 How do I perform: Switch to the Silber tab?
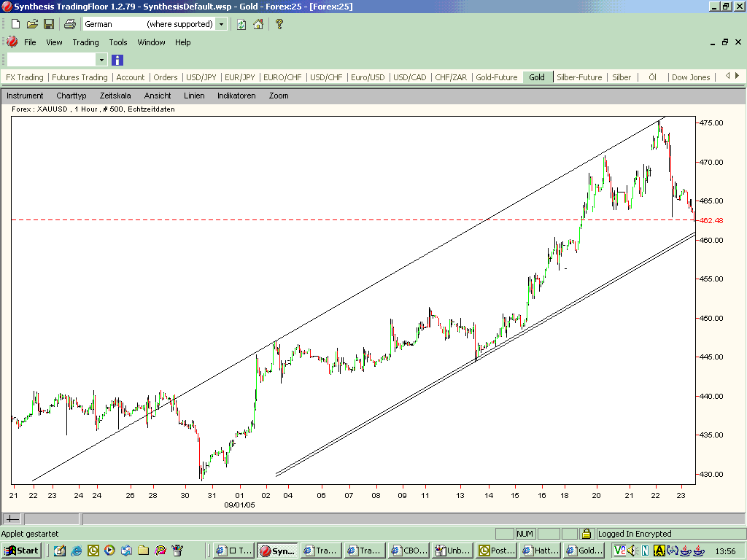pyautogui.click(x=622, y=77)
